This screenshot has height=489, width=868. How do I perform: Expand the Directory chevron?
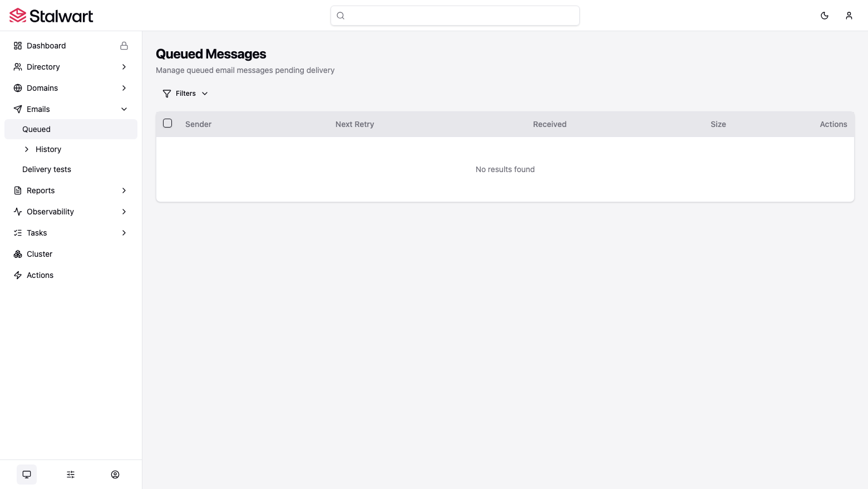[x=124, y=67]
